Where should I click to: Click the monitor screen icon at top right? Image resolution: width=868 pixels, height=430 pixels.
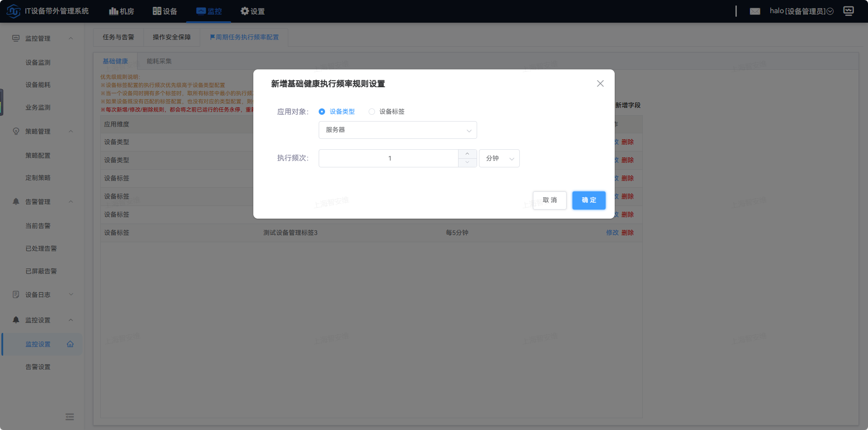848,11
